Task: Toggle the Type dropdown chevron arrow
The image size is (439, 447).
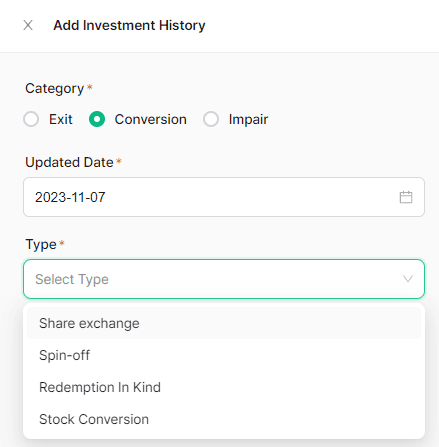Action: pyautogui.click(x=408, y=279)
